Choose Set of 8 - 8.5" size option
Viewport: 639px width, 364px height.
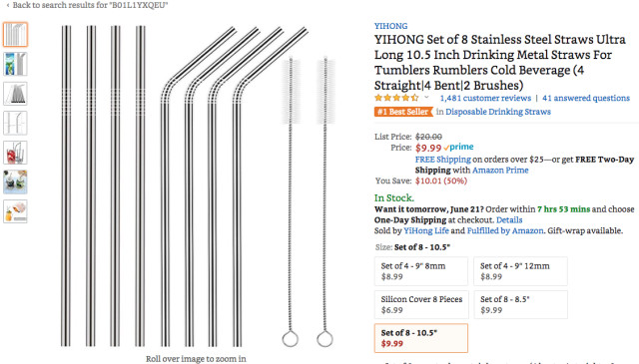(x=520, y=304)
